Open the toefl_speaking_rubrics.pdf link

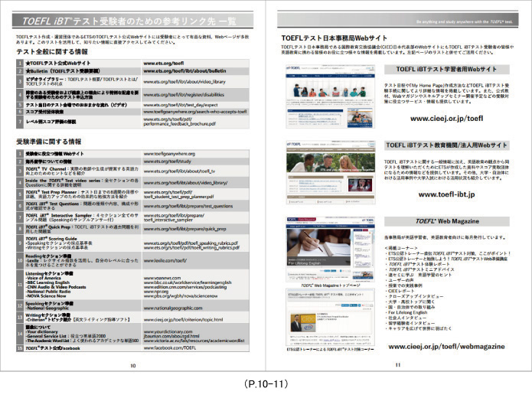click(x=191, y=243)
